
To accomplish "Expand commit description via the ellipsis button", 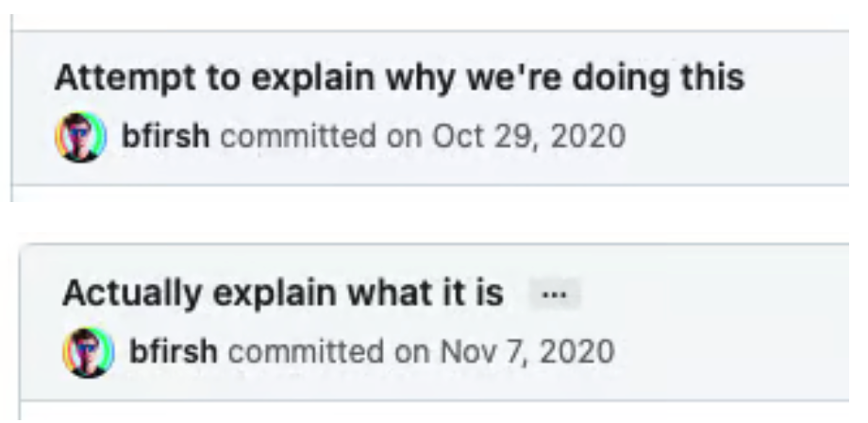I will (x=555, y=294).
